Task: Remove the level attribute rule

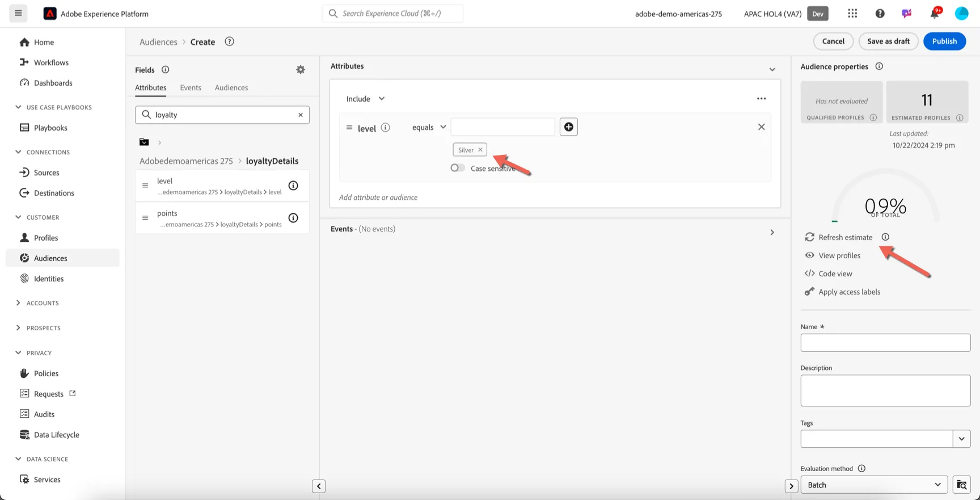Action: (x=761, y=127)
